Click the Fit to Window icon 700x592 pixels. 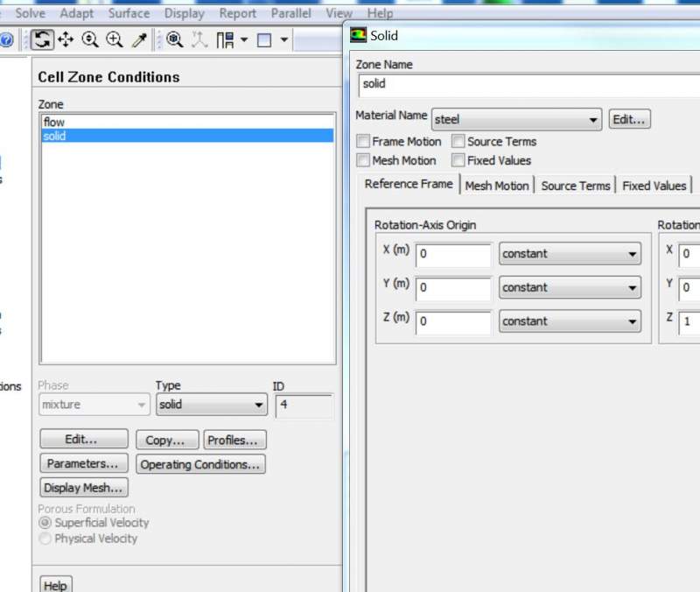[174, 39]
